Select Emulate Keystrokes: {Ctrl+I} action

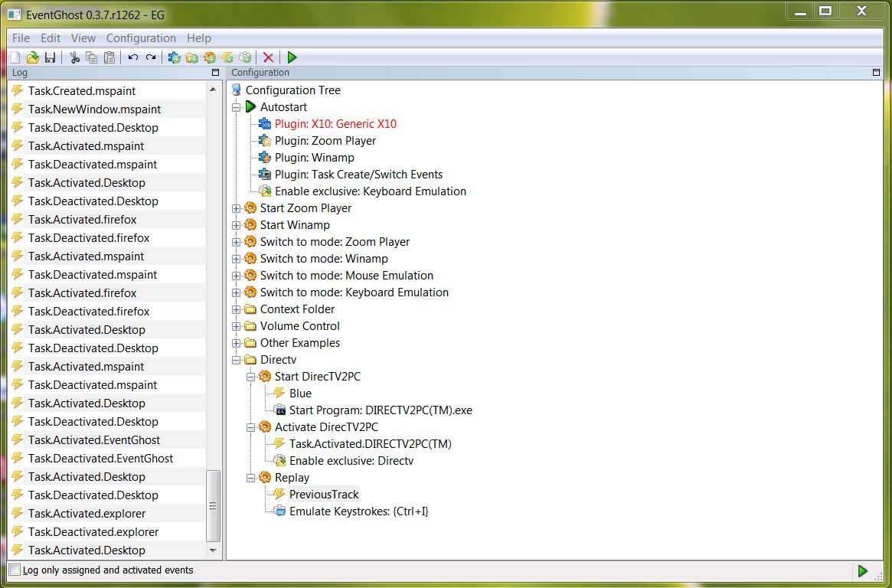coord(359,511)
